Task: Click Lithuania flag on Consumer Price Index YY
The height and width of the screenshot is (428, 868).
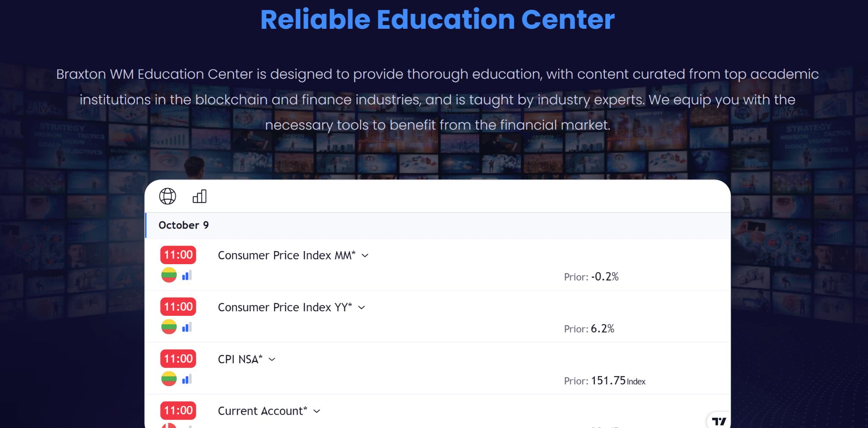Action: coord(169,327)
